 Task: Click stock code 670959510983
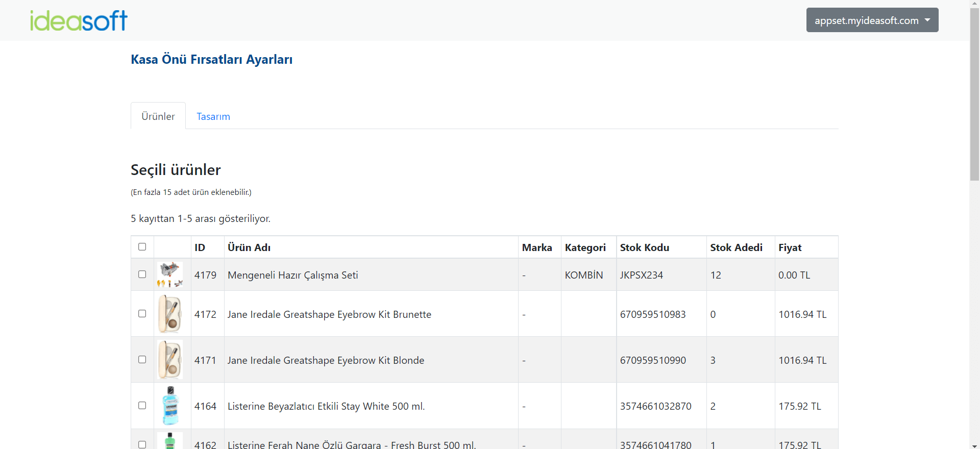click(x=653, y=314)
